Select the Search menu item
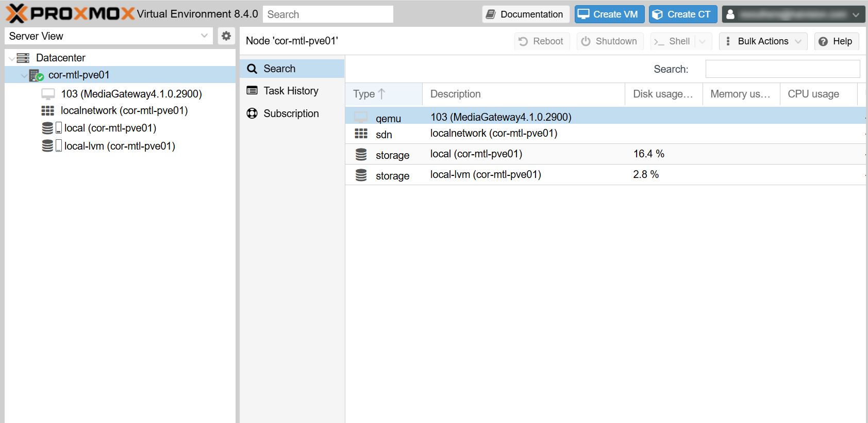This screenshot has height=423, width=868. pyautogui.click(x=292, y=69)
